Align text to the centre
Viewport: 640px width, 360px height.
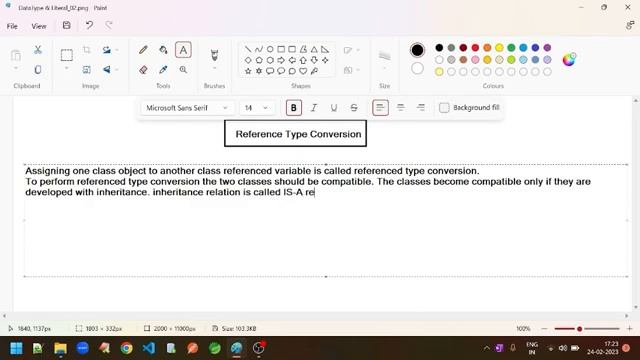(x=400, y=108)
